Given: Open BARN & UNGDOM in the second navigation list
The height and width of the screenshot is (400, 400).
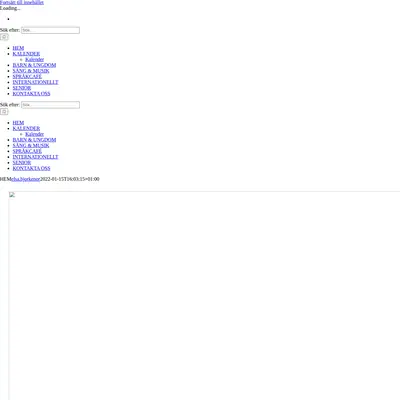Looking at the screenshot, I should coord(34,140).
